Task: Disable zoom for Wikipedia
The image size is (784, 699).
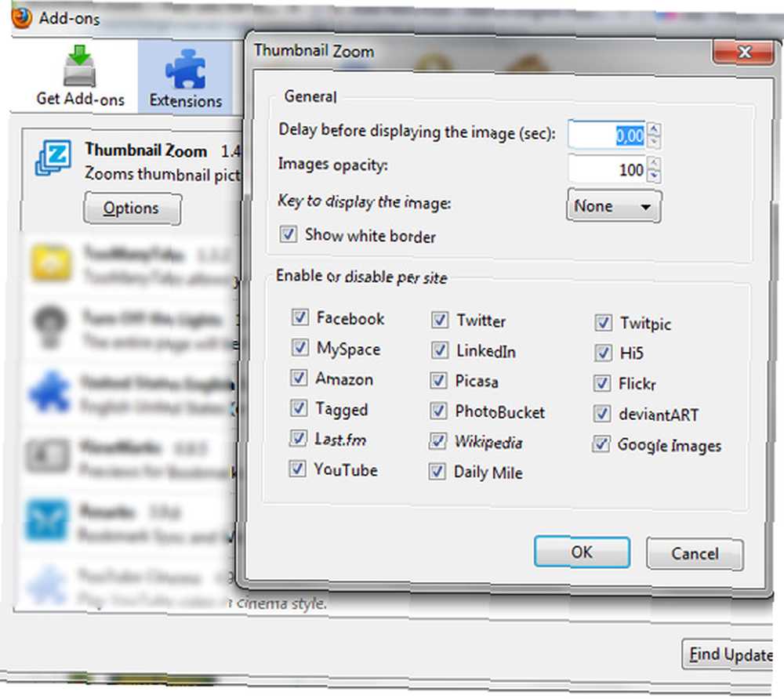Action: click(437, 440)
